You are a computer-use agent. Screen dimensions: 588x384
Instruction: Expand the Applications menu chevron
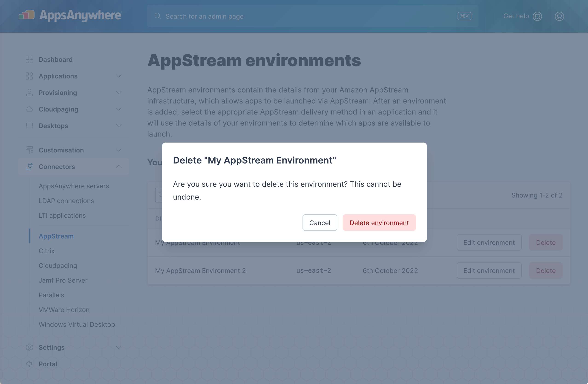click(x=118, y=76)
